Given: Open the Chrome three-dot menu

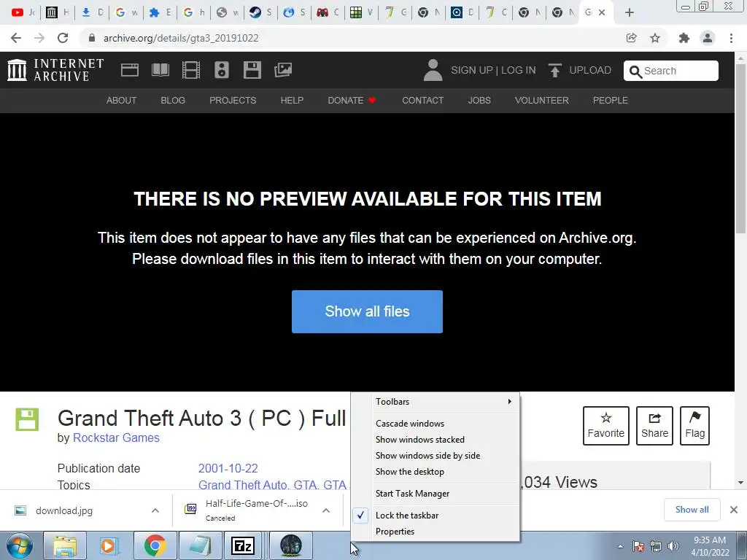Looking at the screenshot, I should [731, 38].
